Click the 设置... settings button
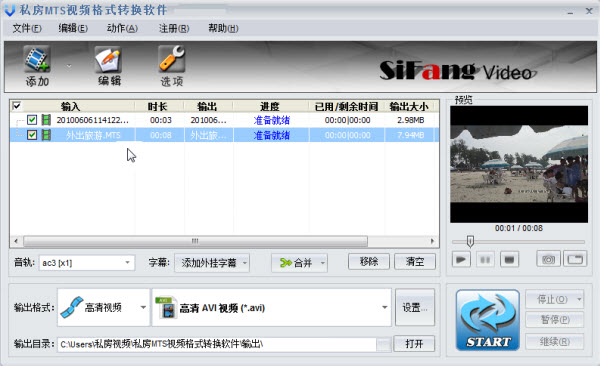 pos(415,307)
